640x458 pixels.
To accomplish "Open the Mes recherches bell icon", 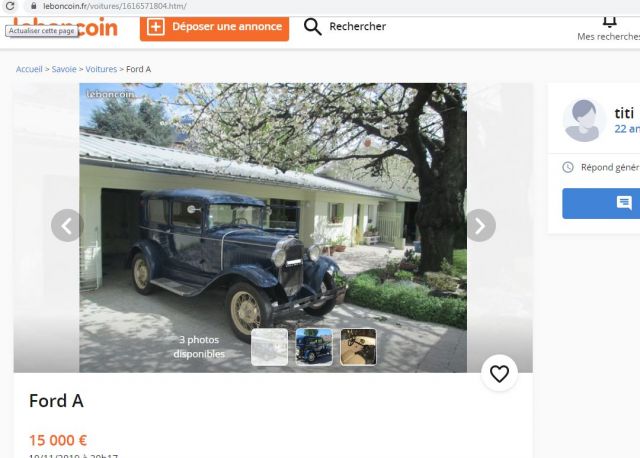I will 609,21.
